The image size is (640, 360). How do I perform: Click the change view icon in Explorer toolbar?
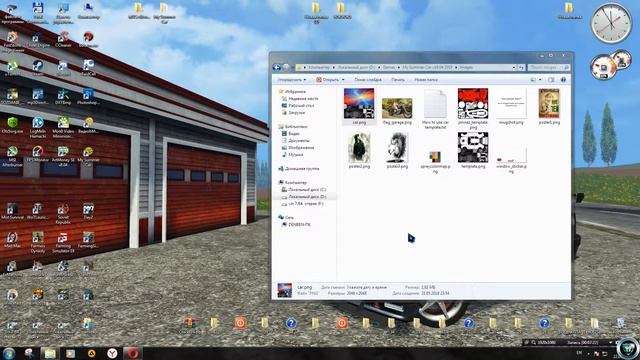[533, 80]
